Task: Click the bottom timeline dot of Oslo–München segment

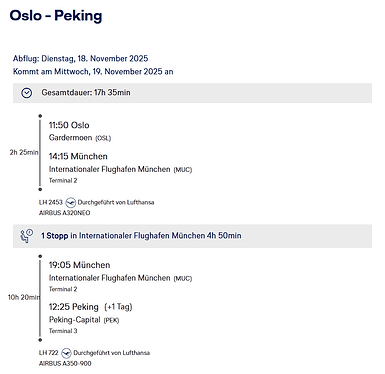Action: click(40, 189)
